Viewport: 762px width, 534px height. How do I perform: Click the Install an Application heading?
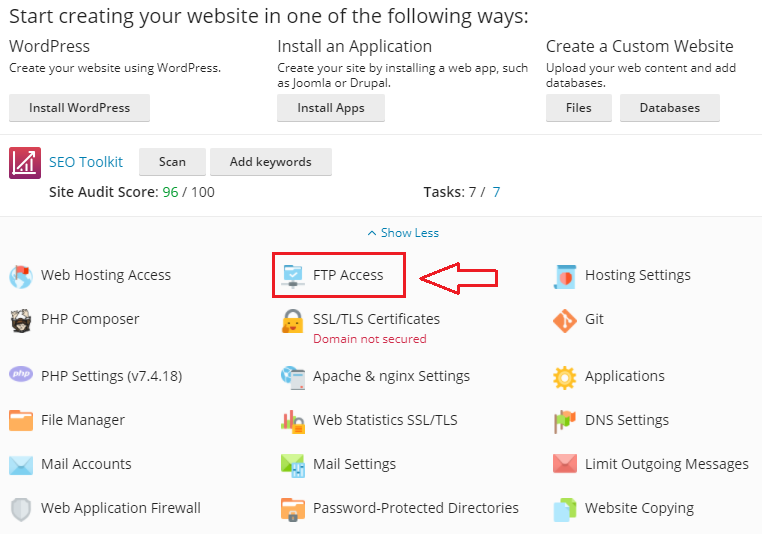point(355,46)
